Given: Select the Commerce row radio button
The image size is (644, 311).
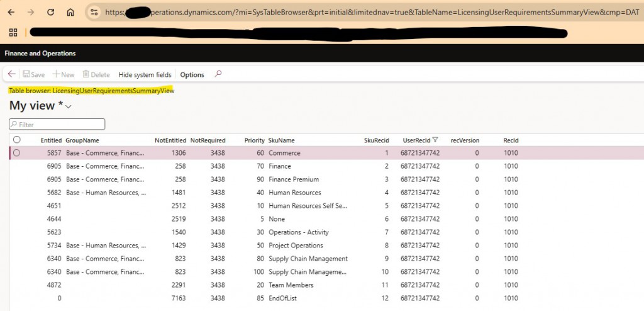Looking at the screenshot, I should point(16,153).
